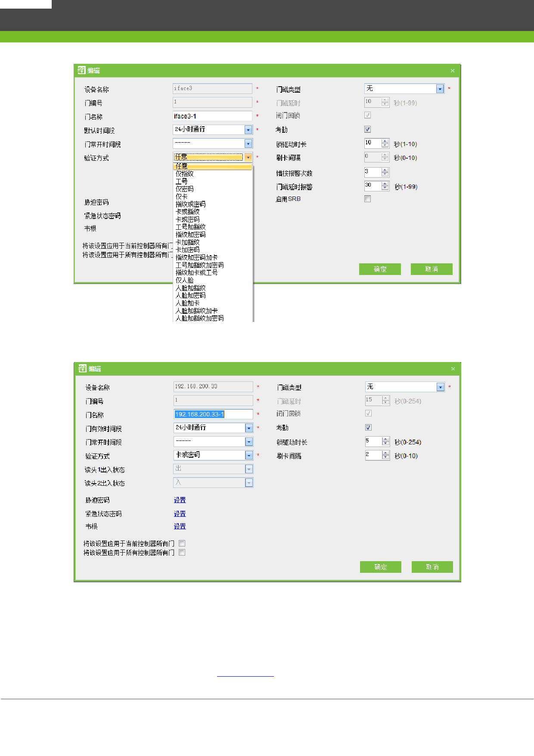Image resolution: width=534 pixels, height=756 pixels.
Task: Pick 仅人脸 from the dropdown options
Action: click(185, 280)
